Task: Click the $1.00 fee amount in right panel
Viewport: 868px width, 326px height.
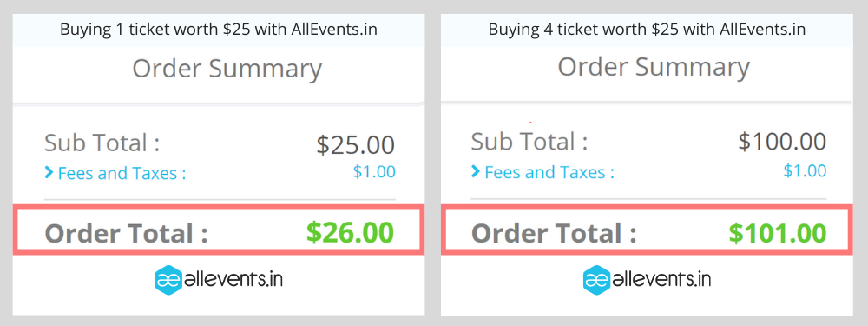Action: click(805, 170)
